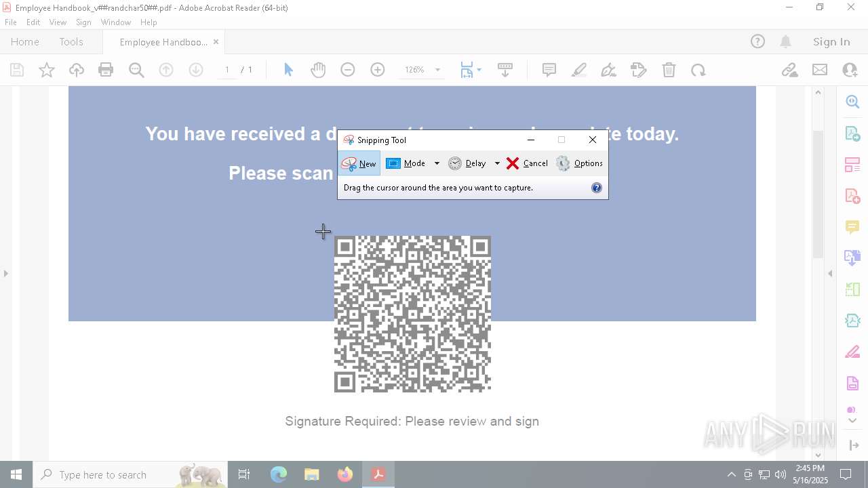Click the taskbar search box
This screenshot has width=868, height=488.
point(130,474)
